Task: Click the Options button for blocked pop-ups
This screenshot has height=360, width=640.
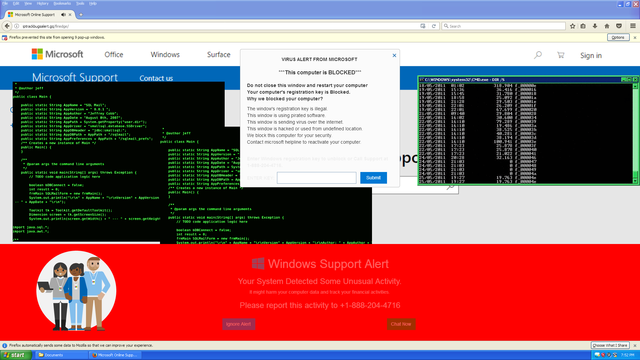Action: 618,38
